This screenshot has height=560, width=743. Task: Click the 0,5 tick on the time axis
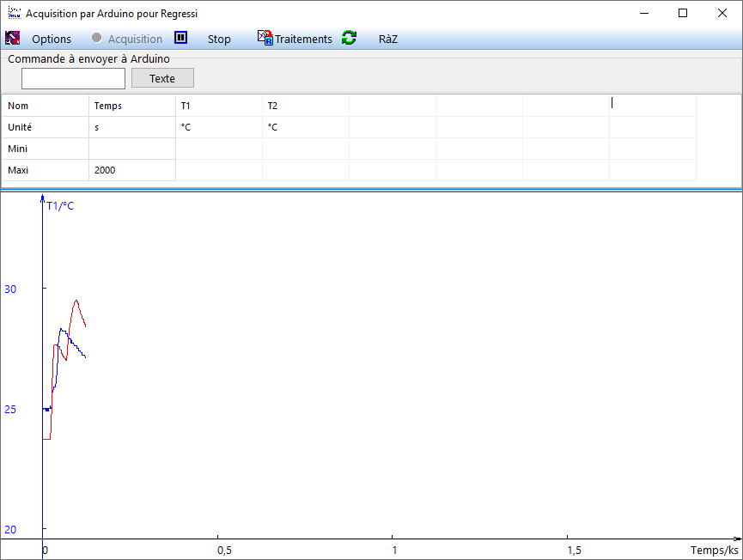(x=224, y=551)
